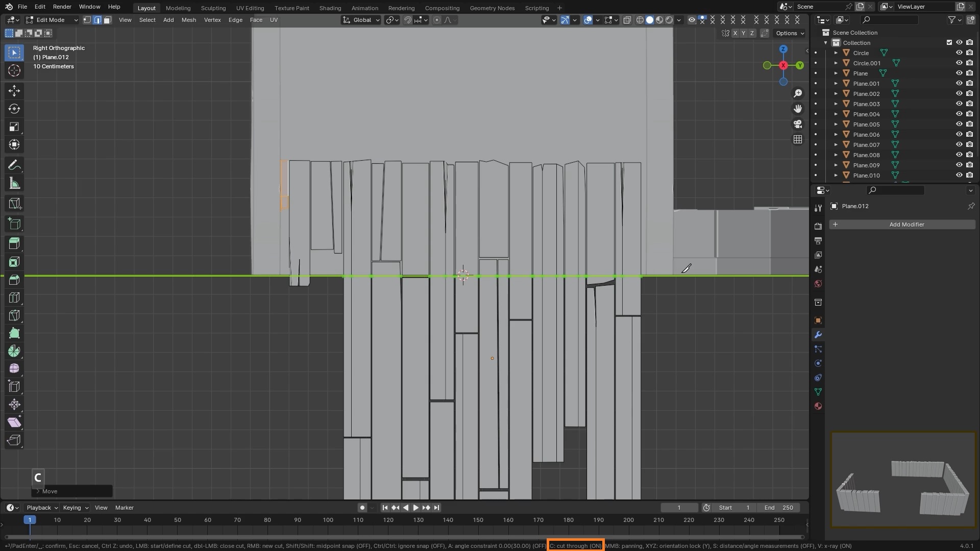Open Edit Mode dropdown
The width and height of the screenshot is (980, 551).
click(52, 20)
